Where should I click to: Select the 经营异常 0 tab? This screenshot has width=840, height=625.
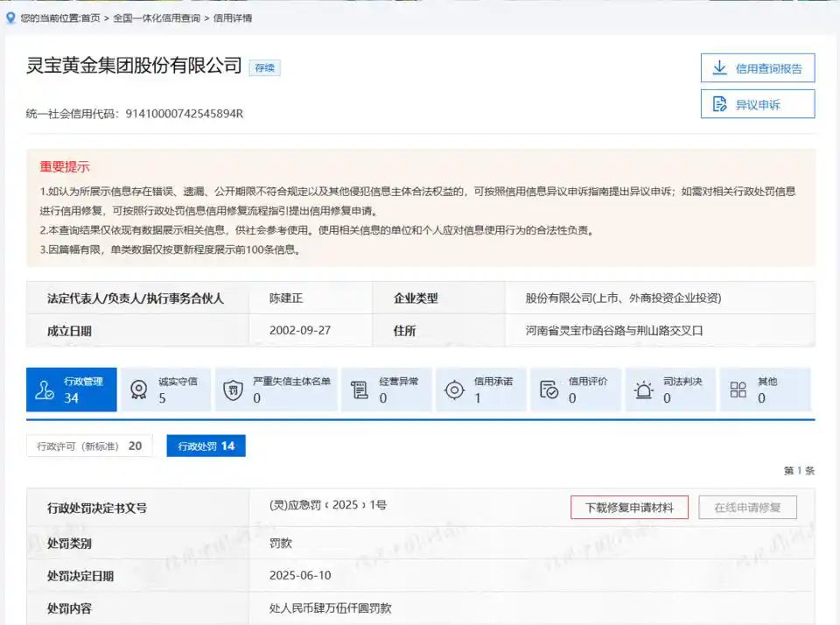click(x=386, y=390)
